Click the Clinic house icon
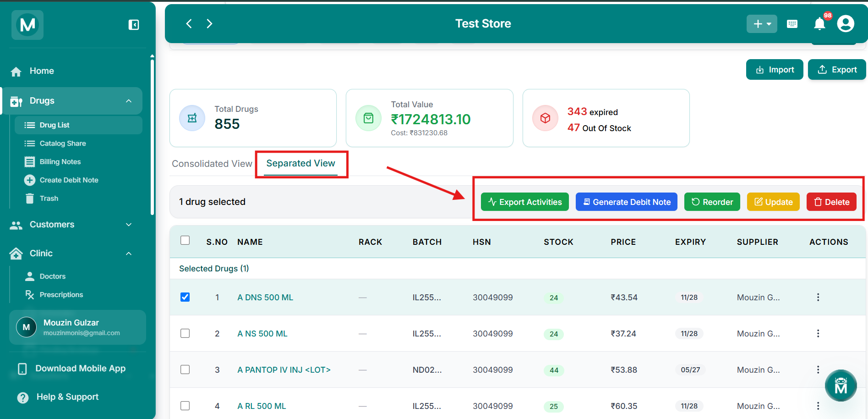868x419 pixels. [x=16, y=254]
